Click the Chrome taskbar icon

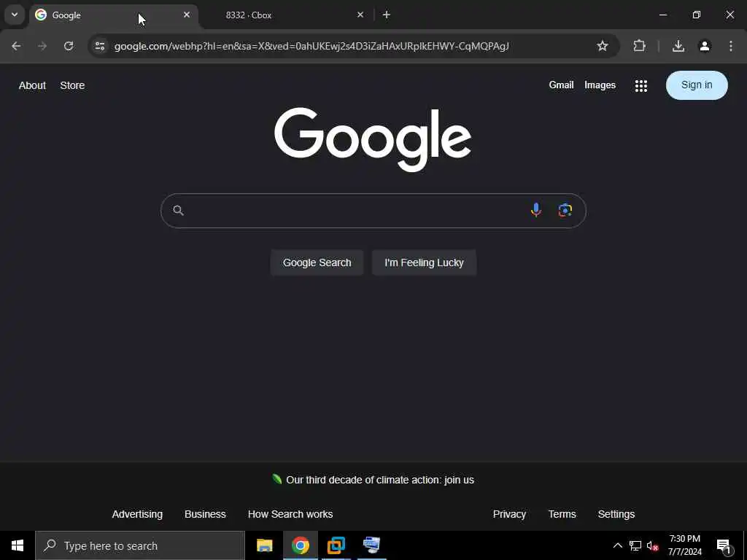coord(300,545)
